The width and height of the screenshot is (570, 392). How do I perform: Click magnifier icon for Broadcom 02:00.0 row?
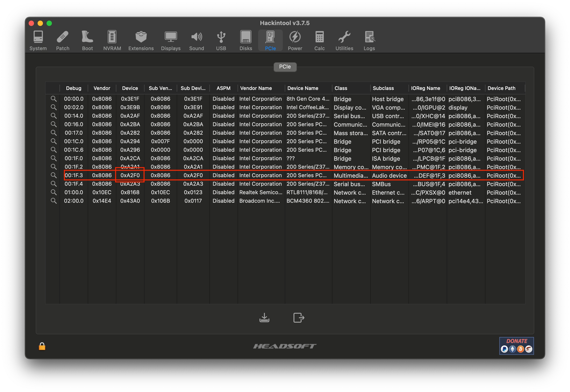(53, 201)
